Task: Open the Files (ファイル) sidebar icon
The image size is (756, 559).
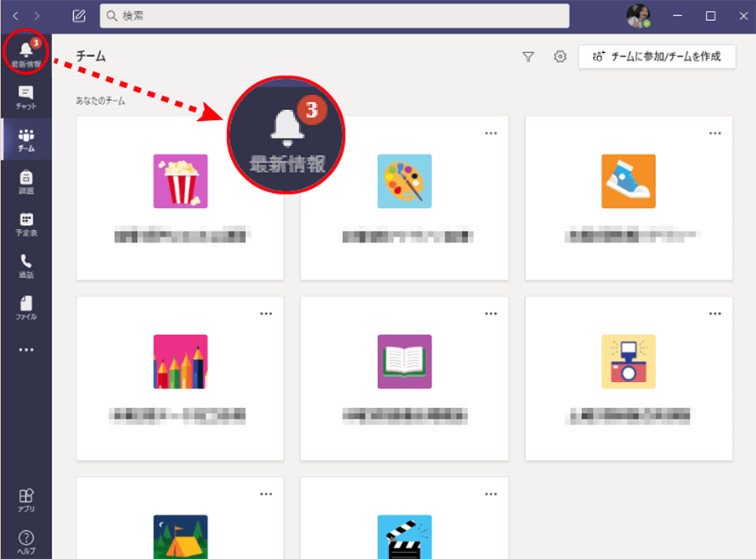Action: click(x=26, y=308)
